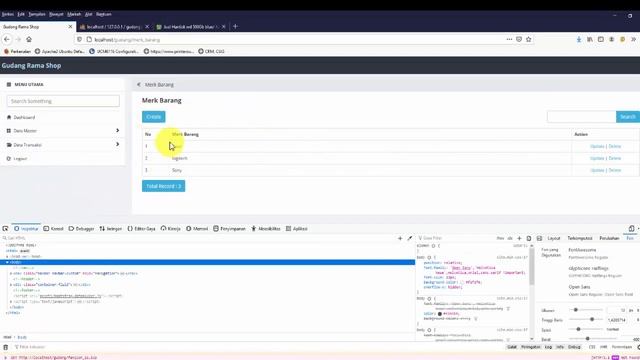
Task: Click the Spasi slider
Action: (x=585, y=329)
